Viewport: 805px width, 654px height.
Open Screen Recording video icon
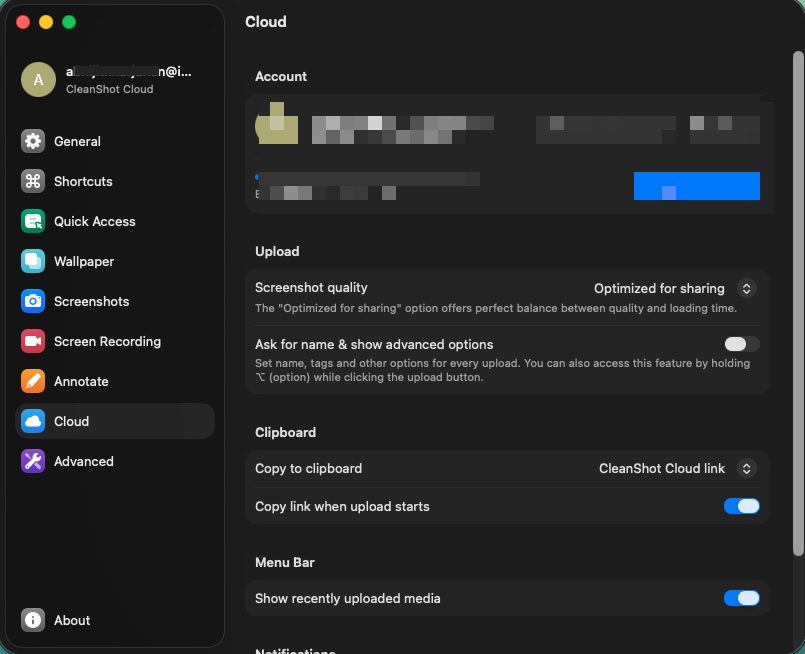[33, 341]
